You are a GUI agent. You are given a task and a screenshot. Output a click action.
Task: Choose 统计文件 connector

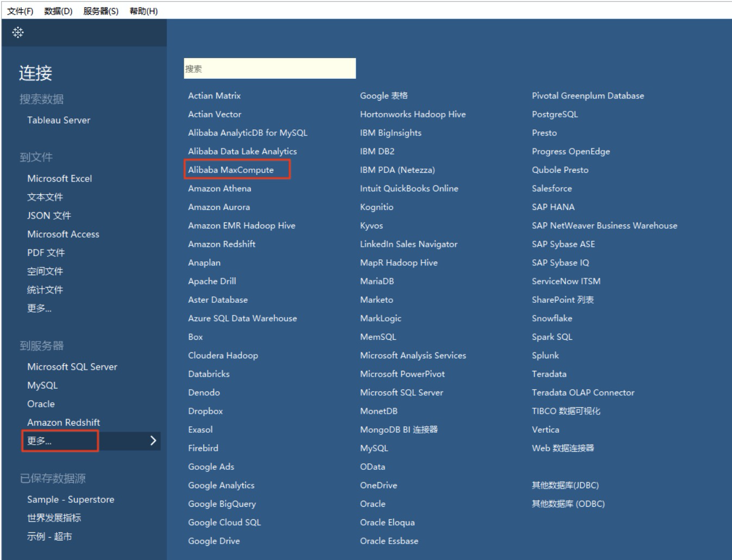click(x=45, y=289)
